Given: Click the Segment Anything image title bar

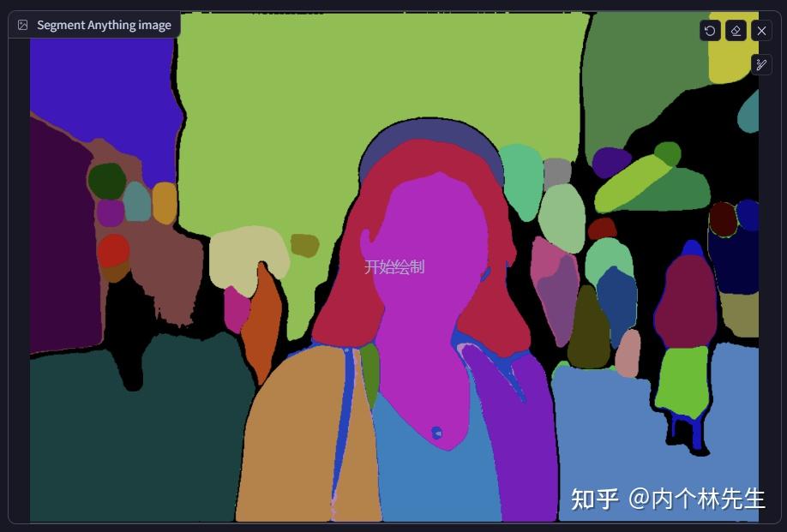Looking at the screenshot, I should click(x=102, y=24).
